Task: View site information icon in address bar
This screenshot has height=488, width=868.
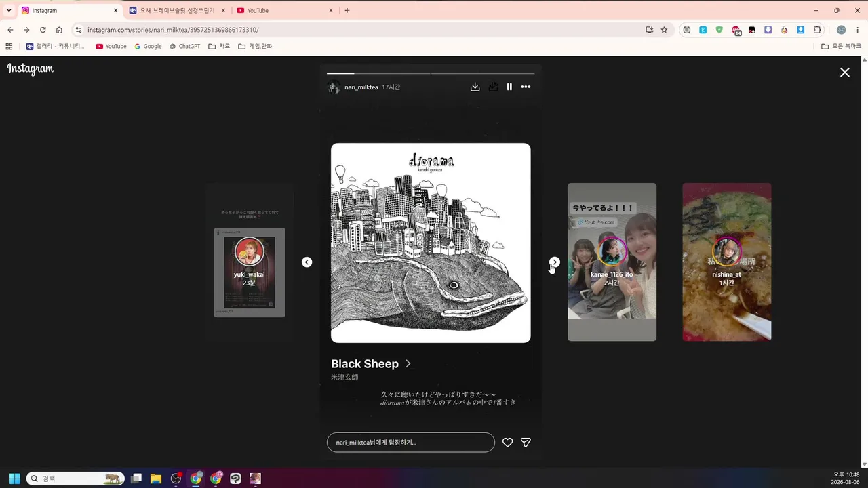Action: [79, 30]
